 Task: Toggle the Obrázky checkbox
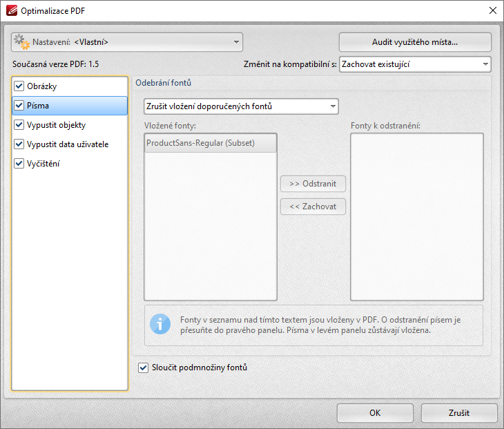[x=19, y=86]
